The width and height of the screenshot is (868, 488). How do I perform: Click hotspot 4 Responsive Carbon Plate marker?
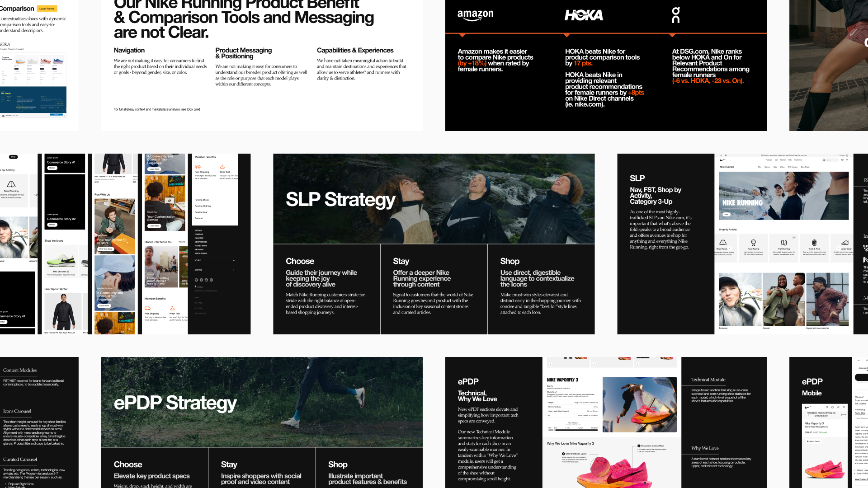click(638, 446)
